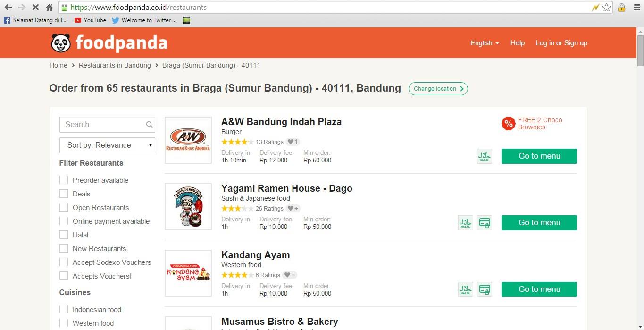The height and width of the screenshot is (330, 644).
Task: Select the Indonesian food cuisine checkbox
Action: tap(64, 309)
